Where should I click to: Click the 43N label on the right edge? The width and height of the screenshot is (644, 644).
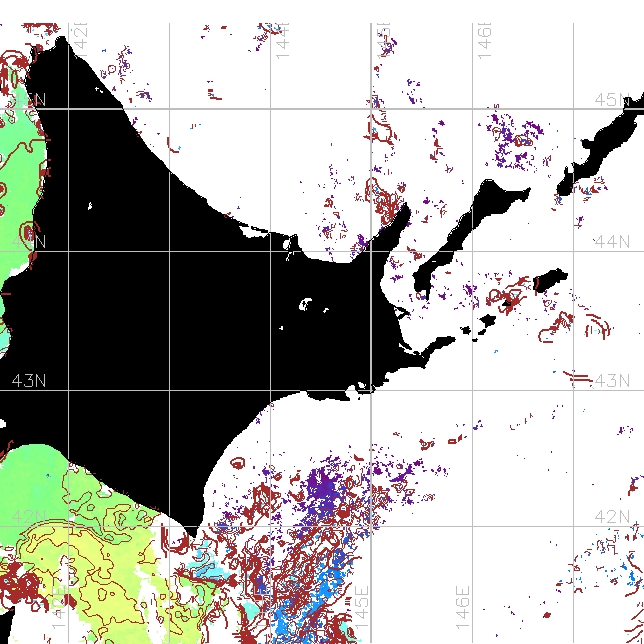tap(612, 381)
